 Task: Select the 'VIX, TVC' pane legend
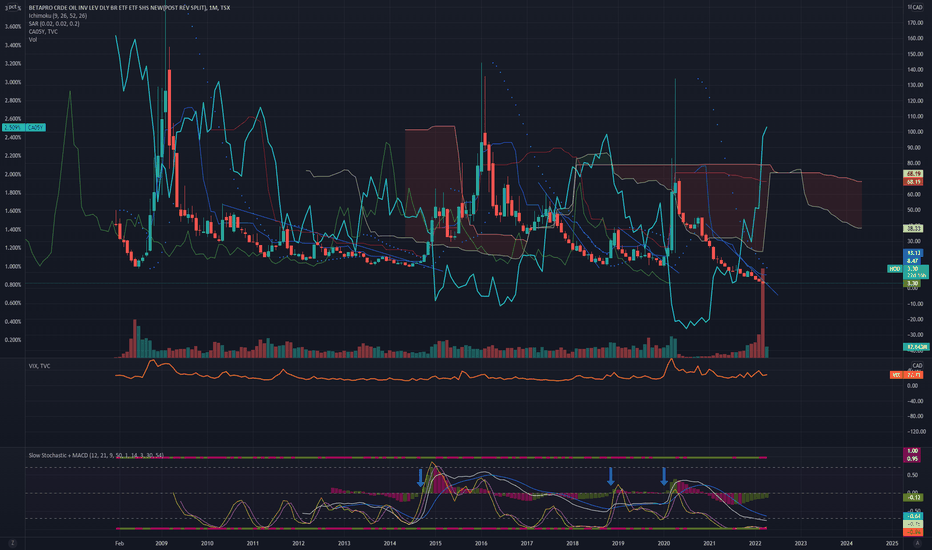pos(39,366)
